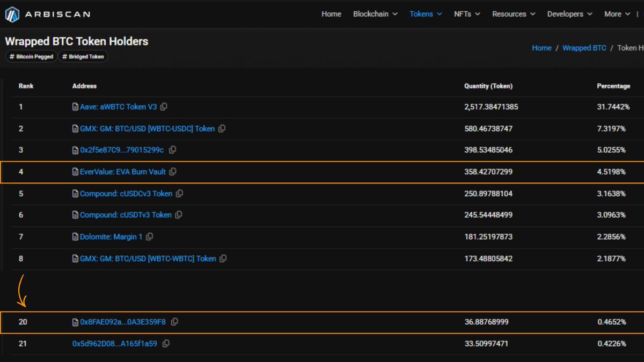Screen dimensions: 644x362
Task: Copy the Aave aWBTC Token V3 address
Action: 164,107
